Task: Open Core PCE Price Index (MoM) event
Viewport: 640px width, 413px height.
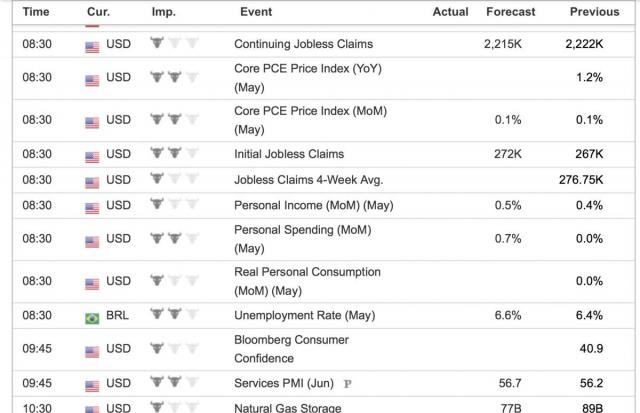Action: coord(310,120)
